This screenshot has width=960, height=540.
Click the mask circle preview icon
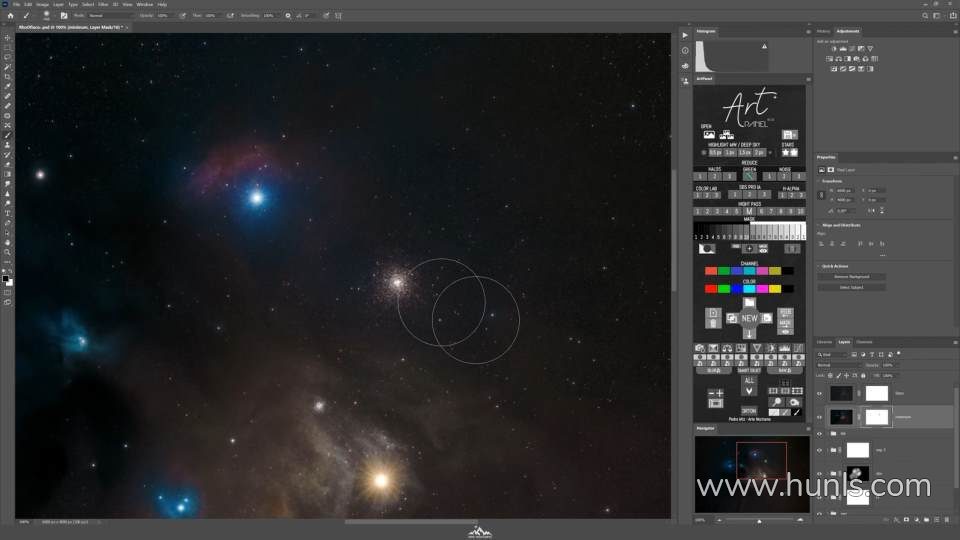[707, 249]
